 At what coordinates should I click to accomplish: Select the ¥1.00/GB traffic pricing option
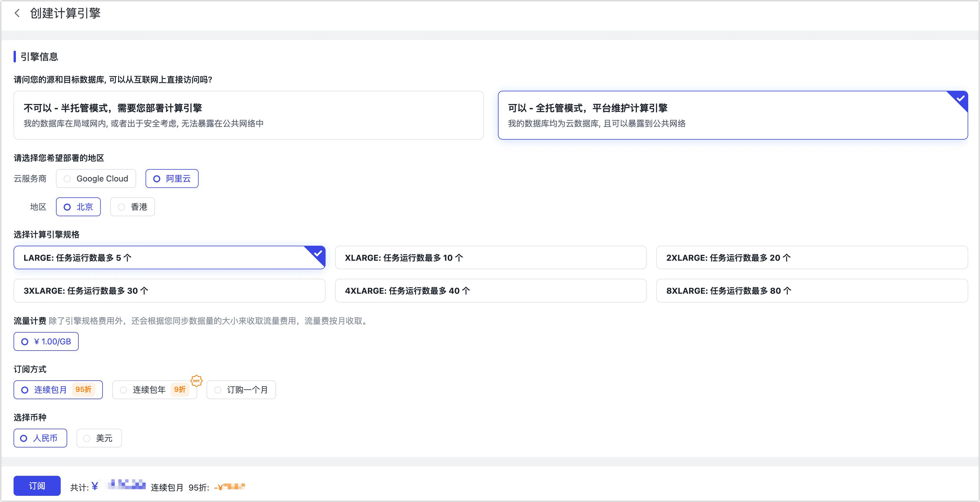(x=46, y=341)
